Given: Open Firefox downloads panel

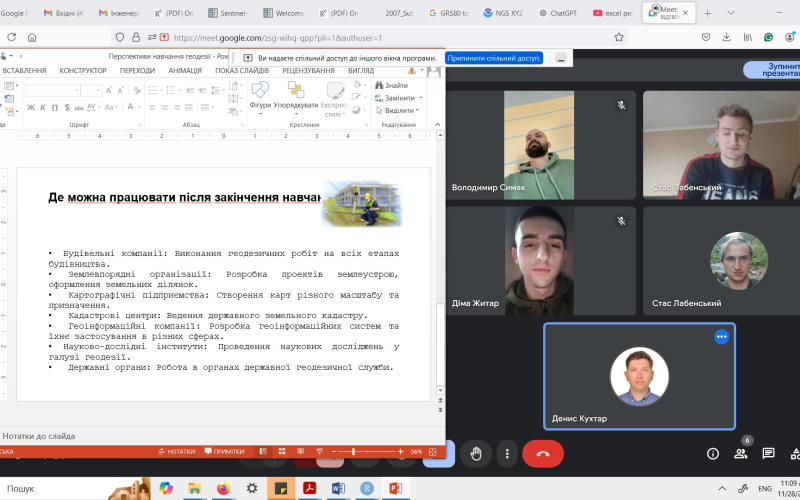Looking at the screenshot, I should pyautogui.click(x=727, y=37).
